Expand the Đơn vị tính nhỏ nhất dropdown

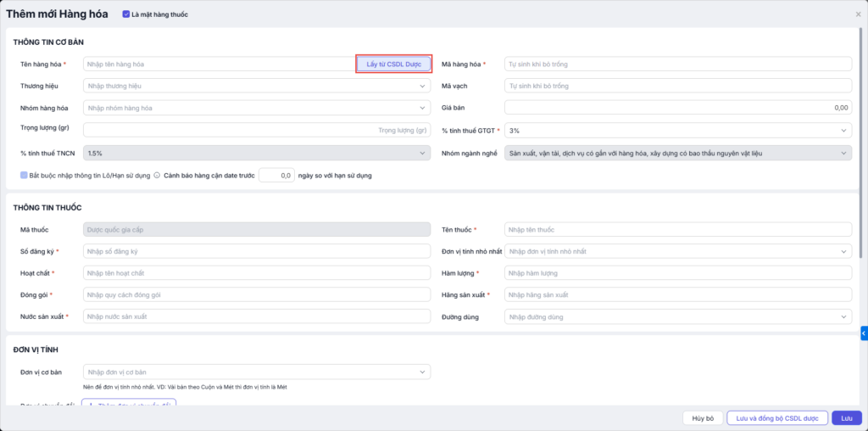pos(844,251)
